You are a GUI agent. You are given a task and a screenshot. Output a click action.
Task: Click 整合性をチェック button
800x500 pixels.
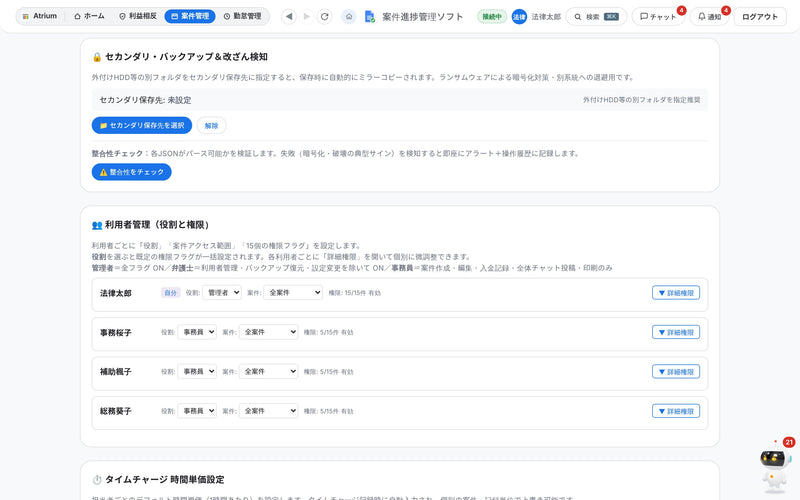pyautogui.click(x=132, y=172)
